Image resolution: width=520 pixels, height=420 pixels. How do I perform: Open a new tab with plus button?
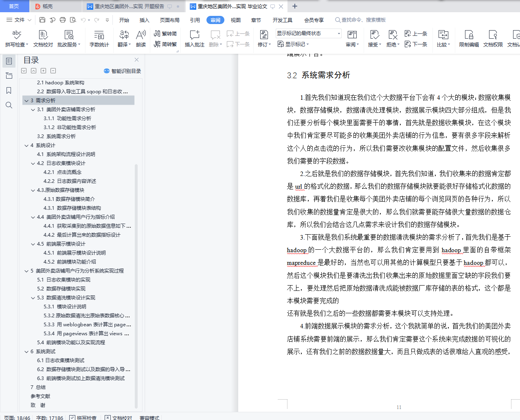pos(295,6)
